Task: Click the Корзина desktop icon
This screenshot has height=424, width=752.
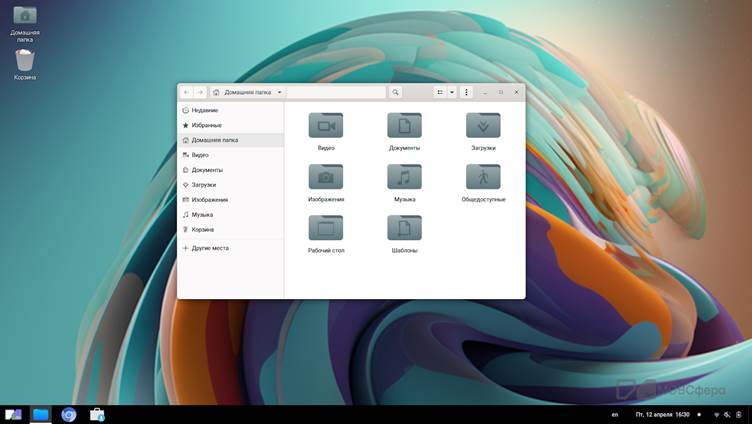Action: [25, 62]
